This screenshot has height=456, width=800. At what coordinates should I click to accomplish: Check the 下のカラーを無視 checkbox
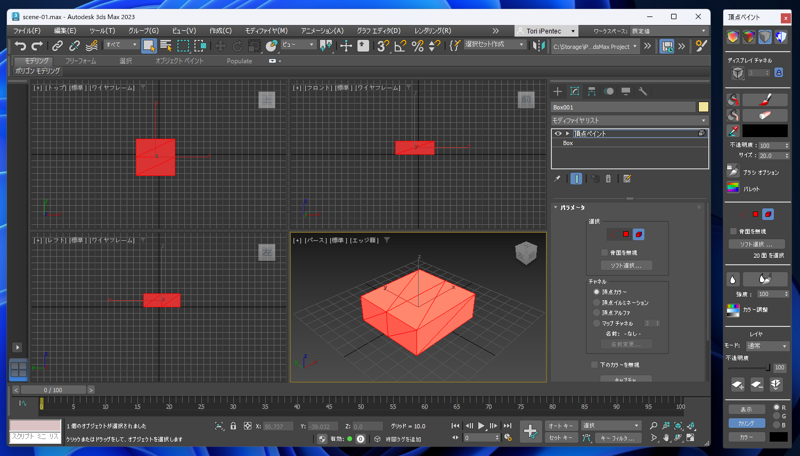[x=594, y=365]
